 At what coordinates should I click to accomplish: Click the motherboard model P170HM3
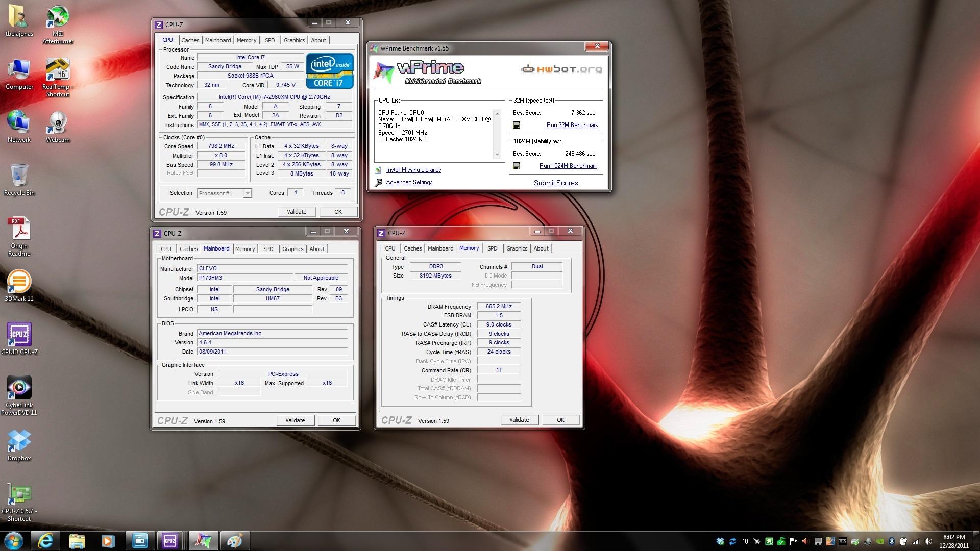click(245, 278)
